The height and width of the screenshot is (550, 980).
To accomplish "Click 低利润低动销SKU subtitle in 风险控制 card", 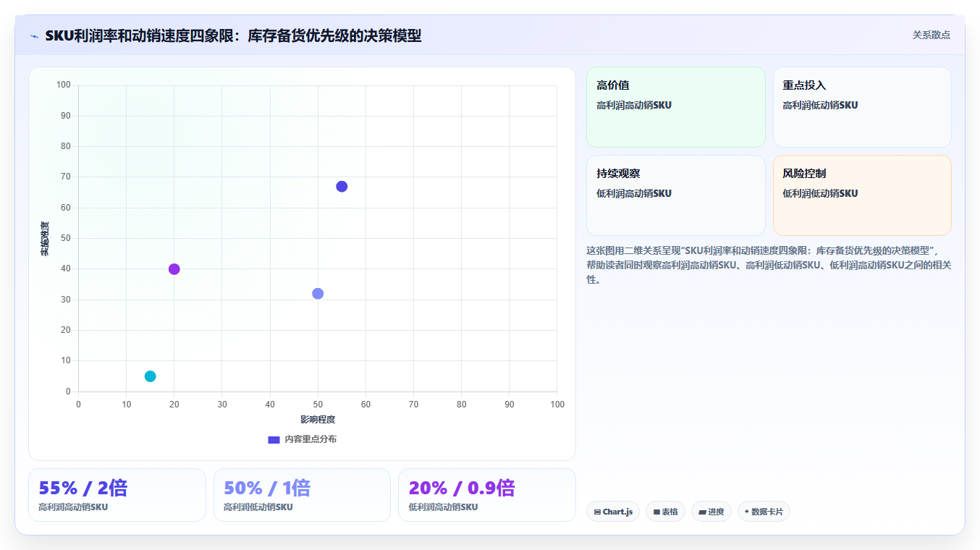I will (x=820, y=193).
